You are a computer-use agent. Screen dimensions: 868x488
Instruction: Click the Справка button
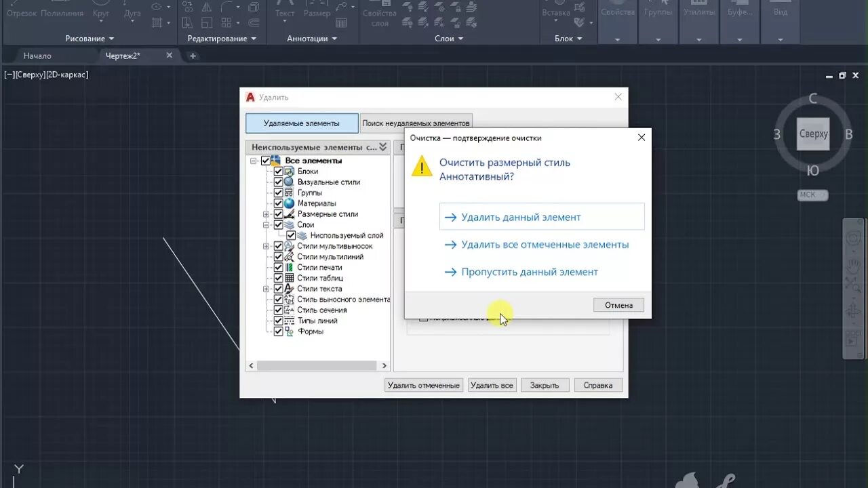tap(598, 385)
